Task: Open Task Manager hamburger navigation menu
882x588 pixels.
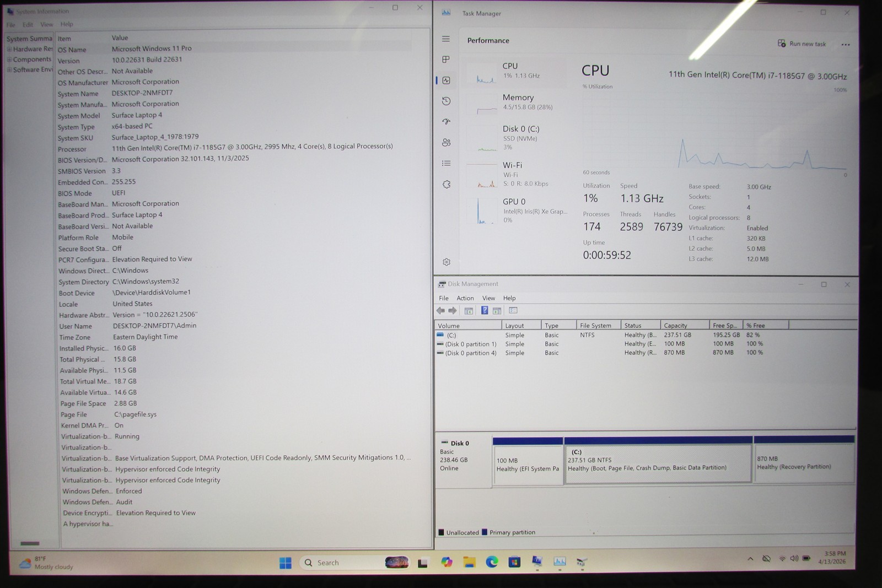Action: click(x=446, y=39)
